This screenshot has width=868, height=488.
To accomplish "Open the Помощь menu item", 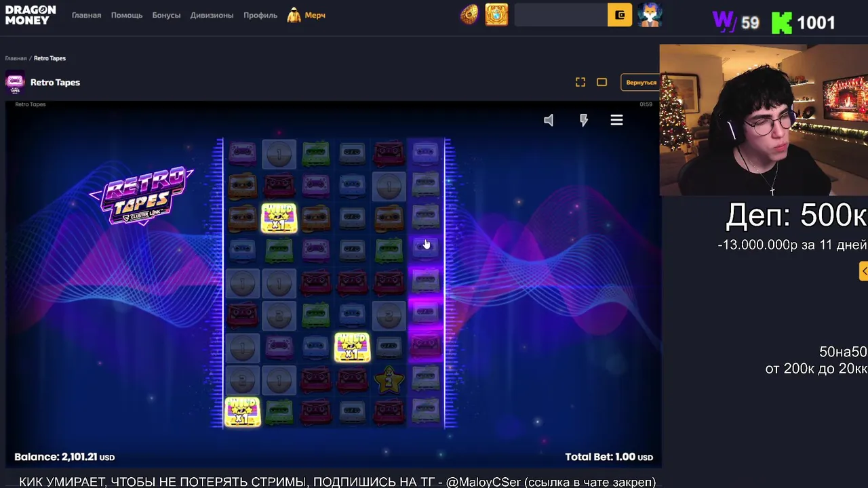I will pos(127,15).
